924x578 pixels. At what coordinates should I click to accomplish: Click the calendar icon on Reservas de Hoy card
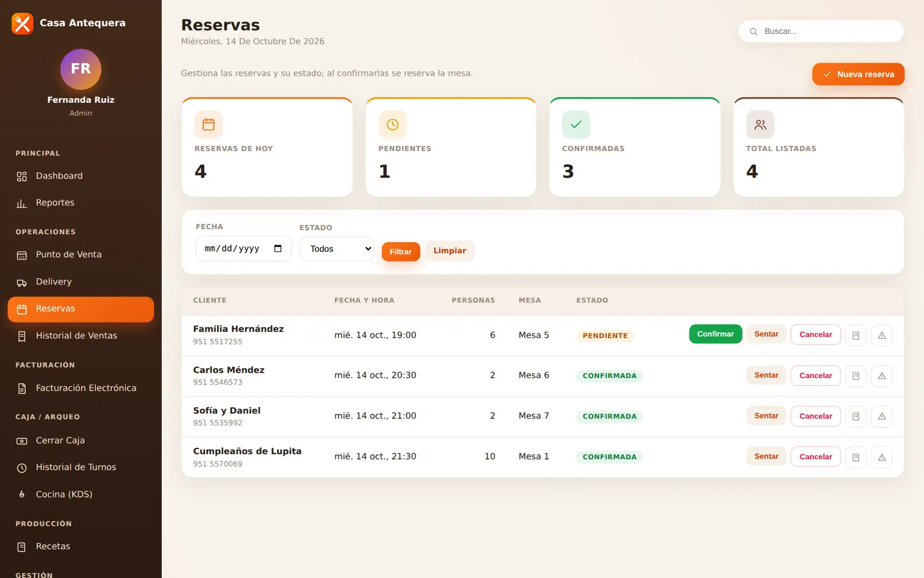pos(208,124)
